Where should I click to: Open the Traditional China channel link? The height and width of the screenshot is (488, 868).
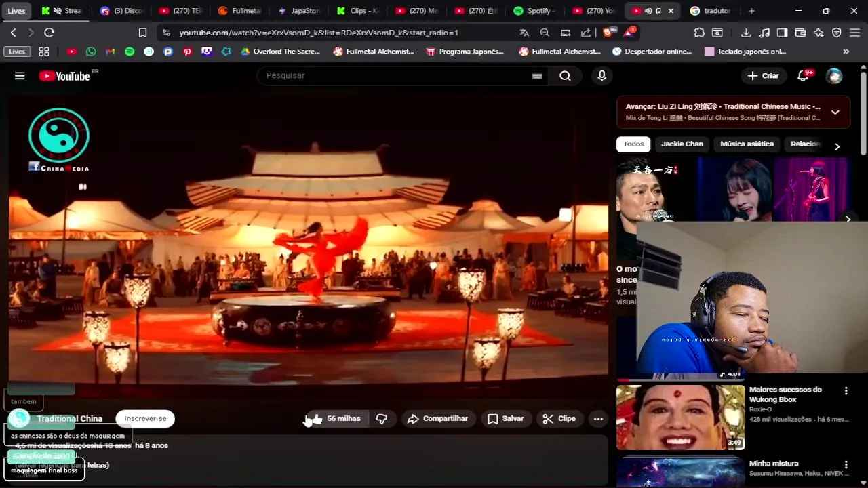coord(70,419)
